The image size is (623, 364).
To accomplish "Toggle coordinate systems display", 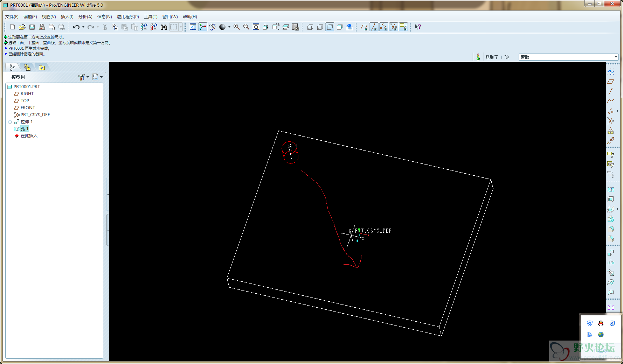I will click(x=394, y=27).
